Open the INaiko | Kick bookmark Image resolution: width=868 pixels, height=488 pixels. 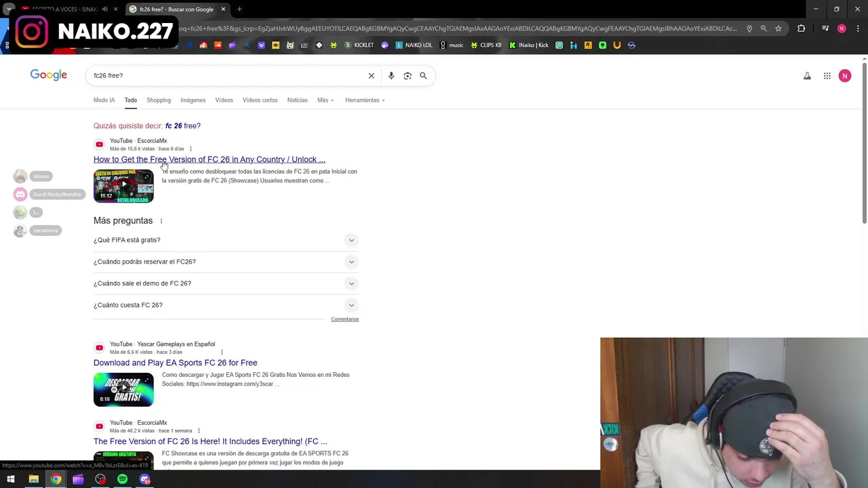tap(529, 45)
